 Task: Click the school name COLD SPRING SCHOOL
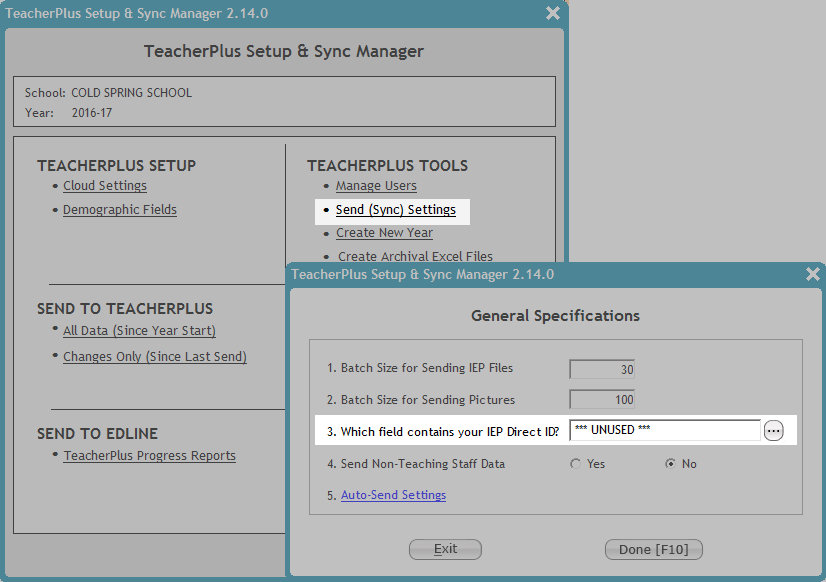click(132, 93)
